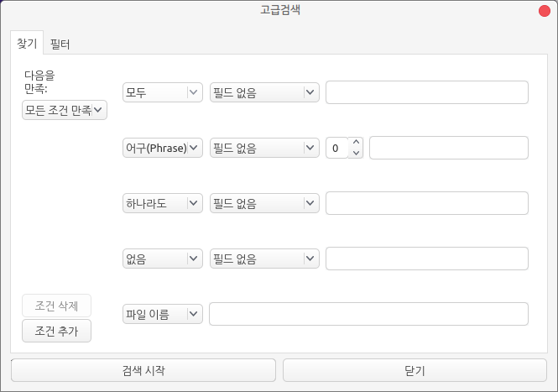Click the 파일 이름 text input field
Viewport: 558px width, 392px height.
click(368, 314)
